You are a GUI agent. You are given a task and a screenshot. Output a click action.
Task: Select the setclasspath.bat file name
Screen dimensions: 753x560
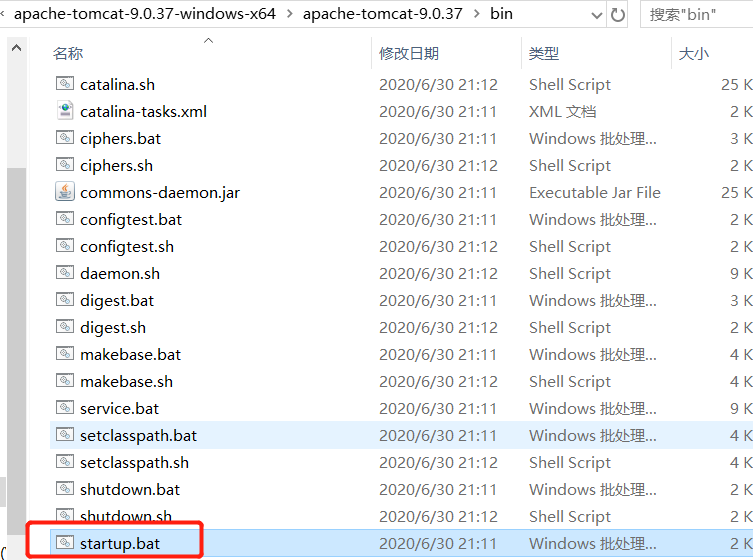pos(138,436)
